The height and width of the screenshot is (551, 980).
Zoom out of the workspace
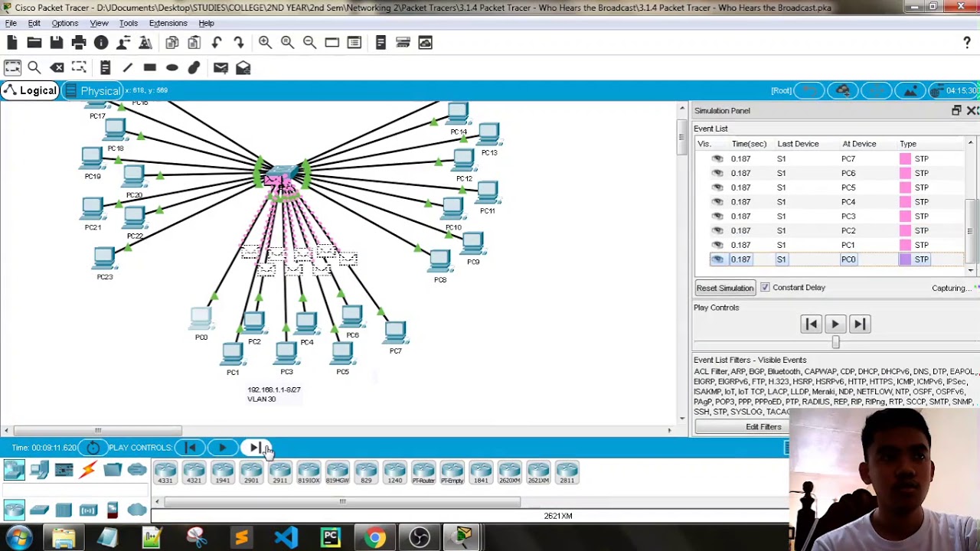click(309, 43)
